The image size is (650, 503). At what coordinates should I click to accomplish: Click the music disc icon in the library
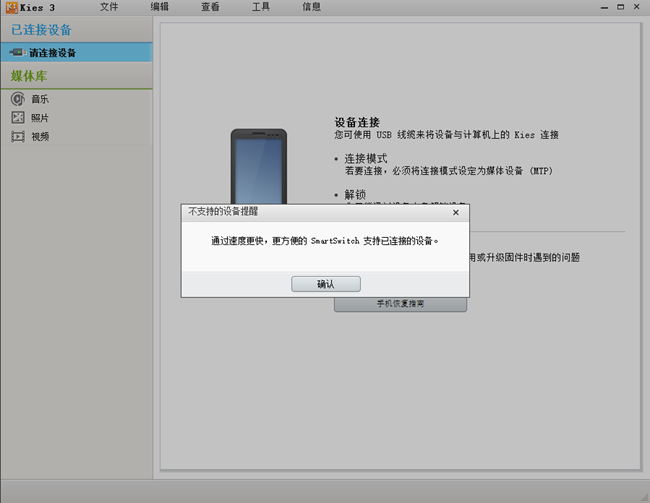point(17,99)
